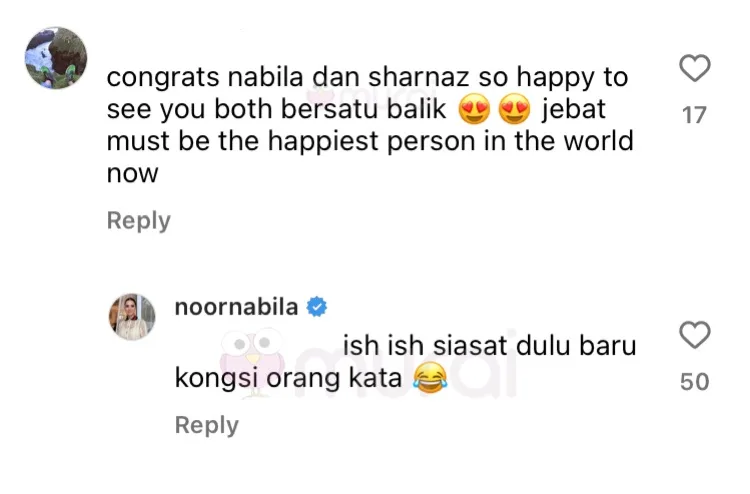Click the text 'kongsi orang kata'

pos(288,378)
